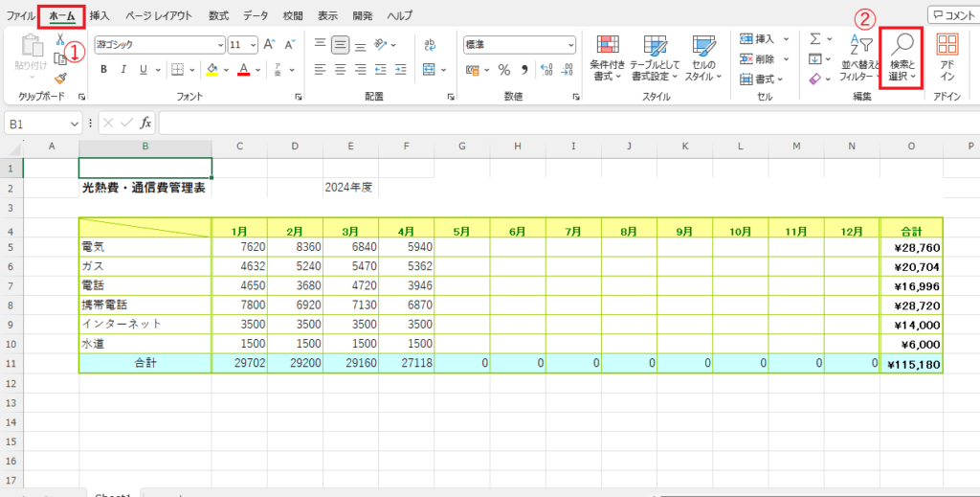Image resolution: width=980 pixels, height=497 pixels.
Task: Click the accounting number format icon
Action: coord(473,70)
